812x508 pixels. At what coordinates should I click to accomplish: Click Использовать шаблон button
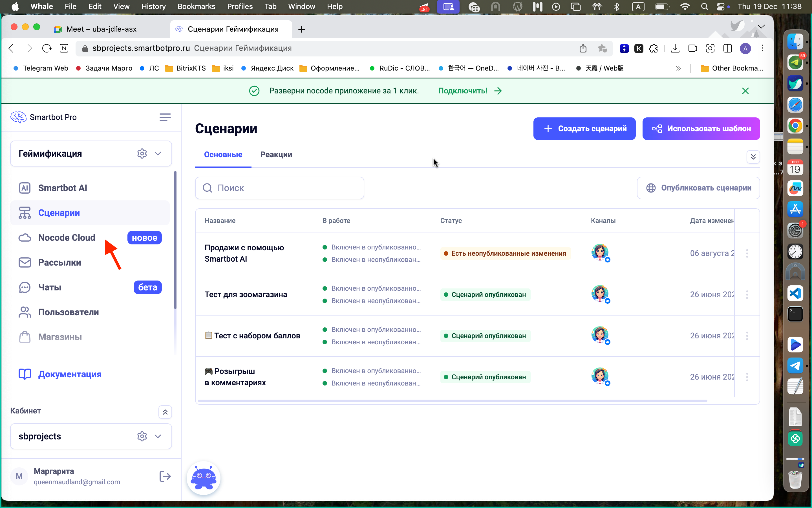pos(701,129)
